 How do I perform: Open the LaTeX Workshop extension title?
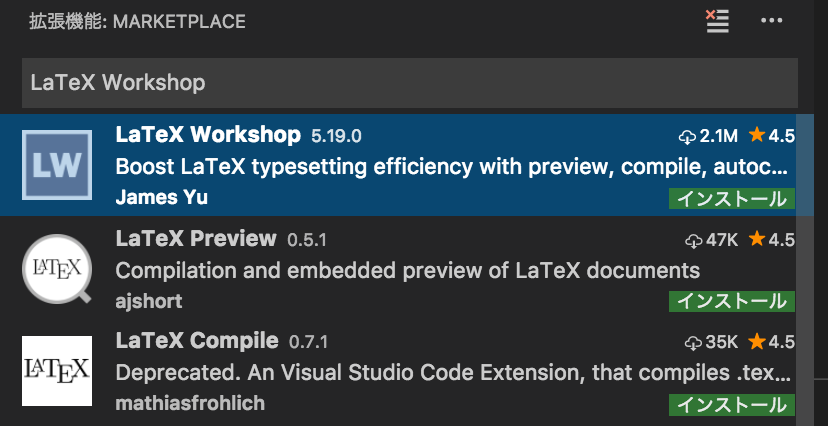coord(208,134)
